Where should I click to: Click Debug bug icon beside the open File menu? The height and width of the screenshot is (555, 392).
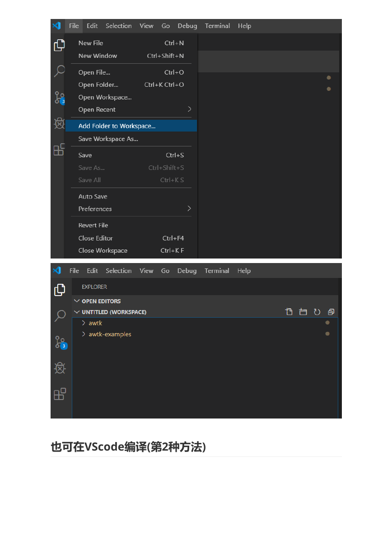click(59, 123)
